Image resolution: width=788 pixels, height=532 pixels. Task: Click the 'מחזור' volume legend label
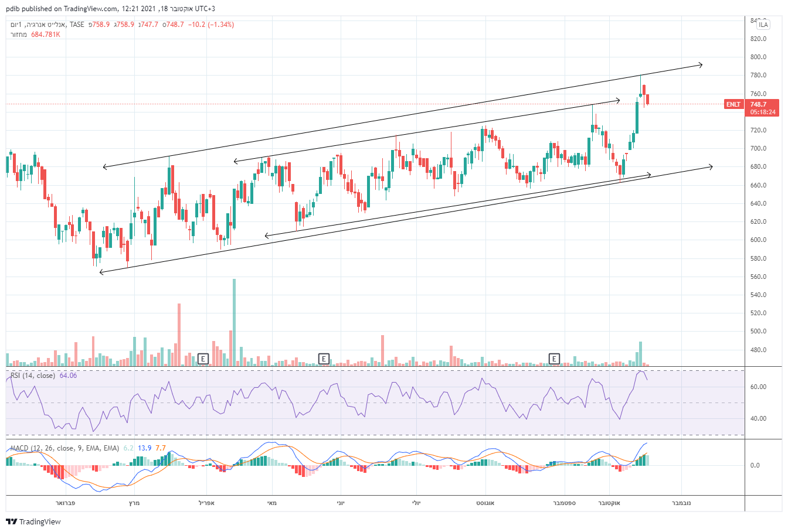coord(19,35)
